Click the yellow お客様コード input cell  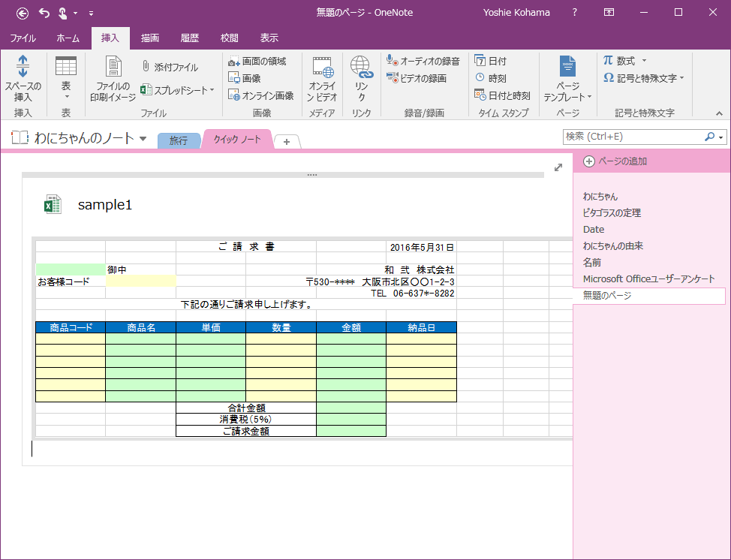tap(141, 282)
